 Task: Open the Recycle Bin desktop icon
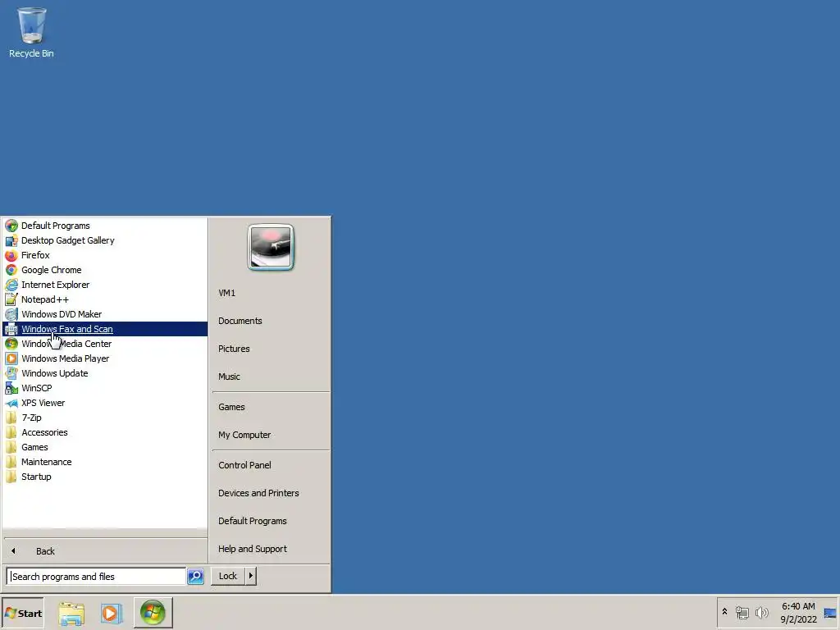click(x=31, y=32)
